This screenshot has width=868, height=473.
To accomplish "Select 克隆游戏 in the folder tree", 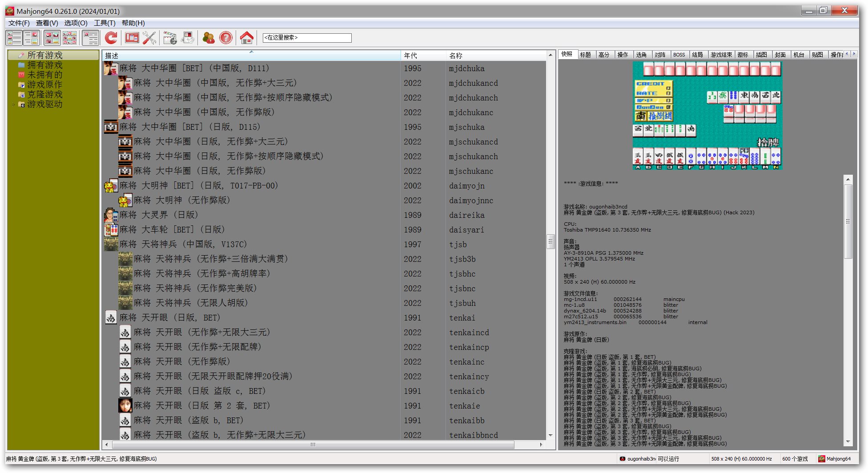I will pos(45,94).
